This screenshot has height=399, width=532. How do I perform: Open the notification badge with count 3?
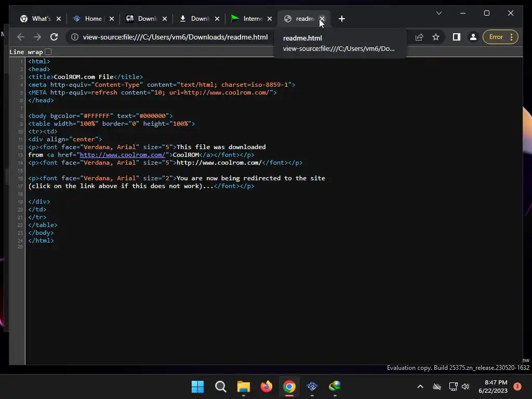coord(517,387)
